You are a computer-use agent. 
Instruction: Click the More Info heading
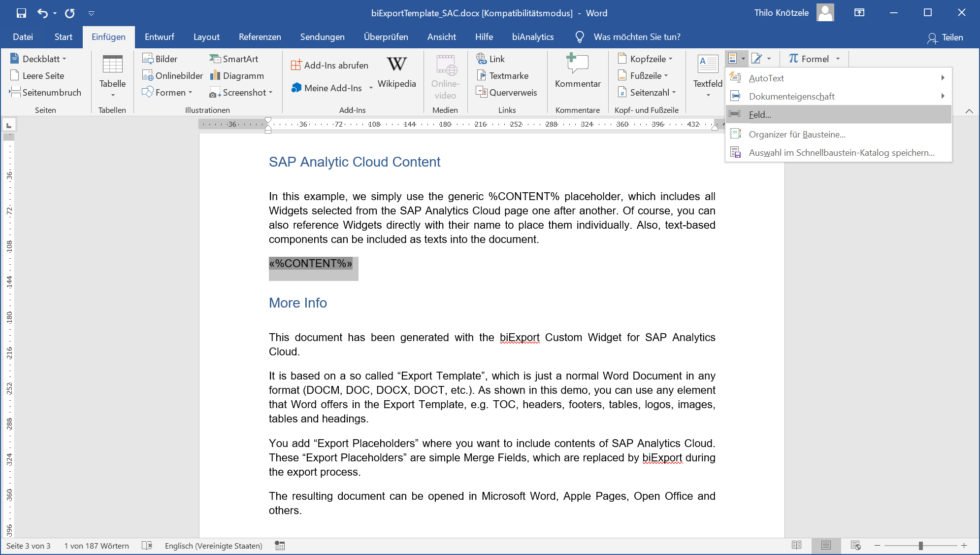[298, 303]
